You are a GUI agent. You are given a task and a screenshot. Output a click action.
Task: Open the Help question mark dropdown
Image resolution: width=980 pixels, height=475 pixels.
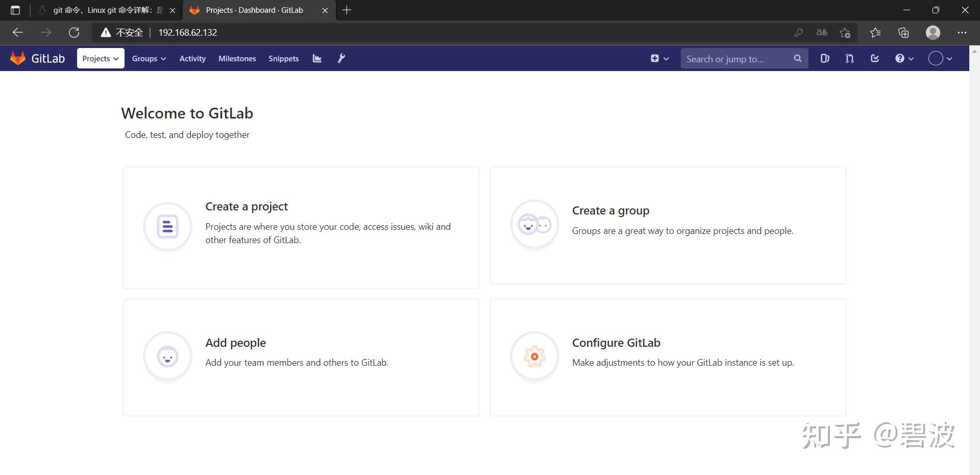(x=903, y=58)
